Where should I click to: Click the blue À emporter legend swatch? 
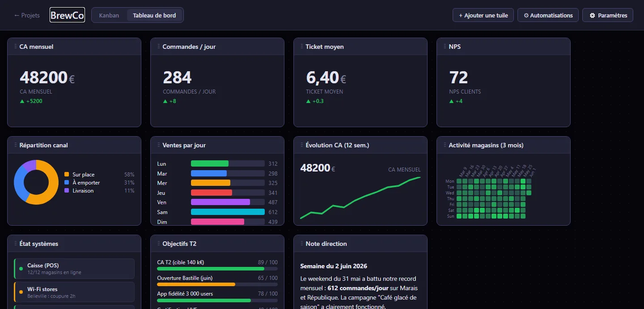pos(67,182)
